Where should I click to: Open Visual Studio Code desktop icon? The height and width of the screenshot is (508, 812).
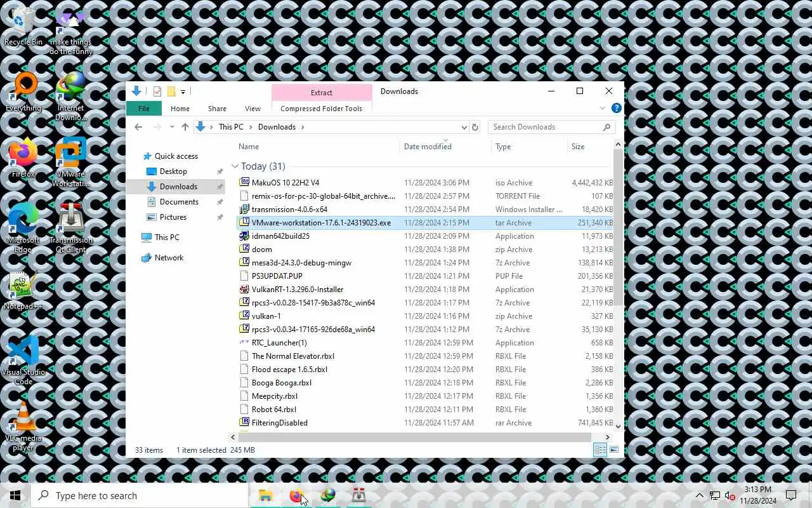point(23,361)
